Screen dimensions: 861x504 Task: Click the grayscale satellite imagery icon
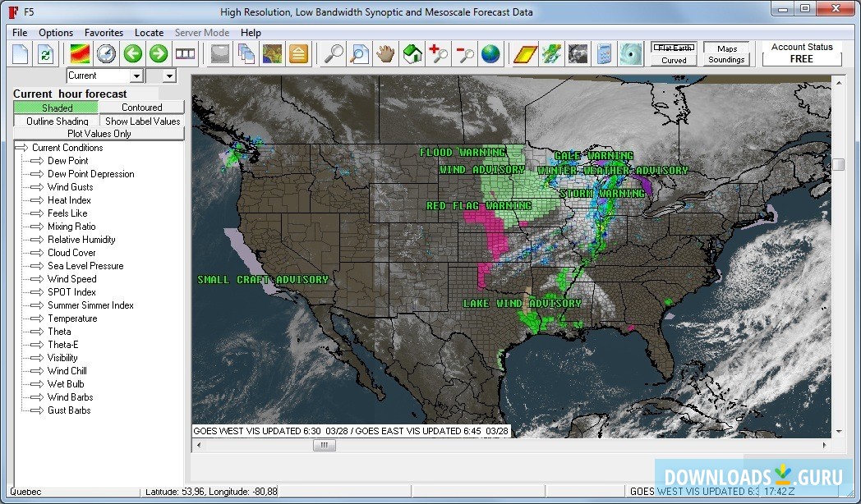point(578,53)
